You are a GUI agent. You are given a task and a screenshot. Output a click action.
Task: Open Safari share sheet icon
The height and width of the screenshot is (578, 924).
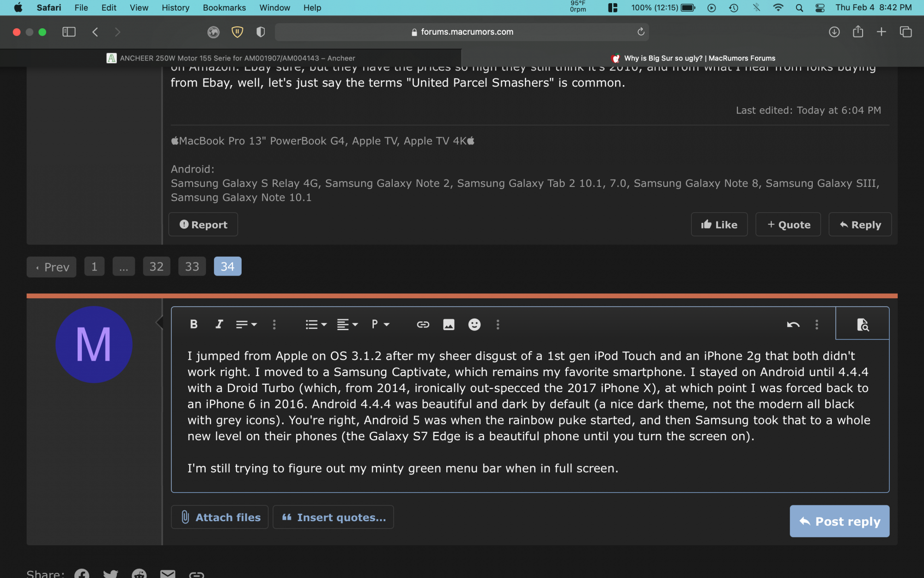tap(858, 32)
